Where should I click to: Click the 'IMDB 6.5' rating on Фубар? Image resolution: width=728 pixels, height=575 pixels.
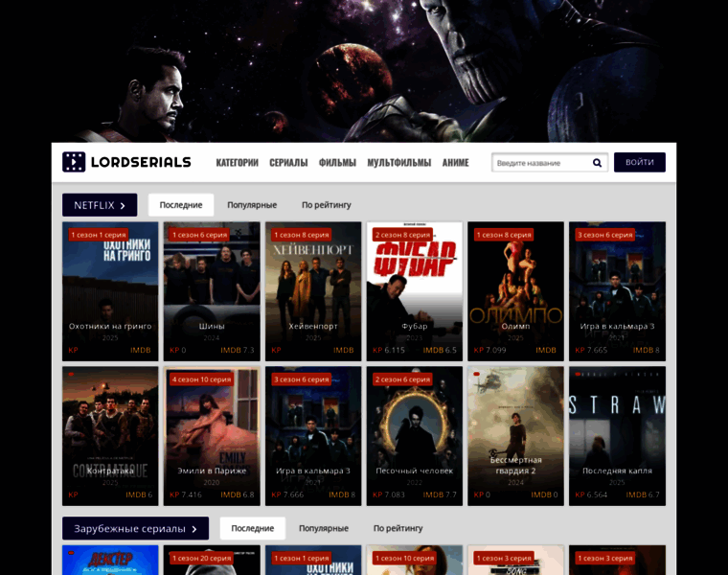click(440, 350)
